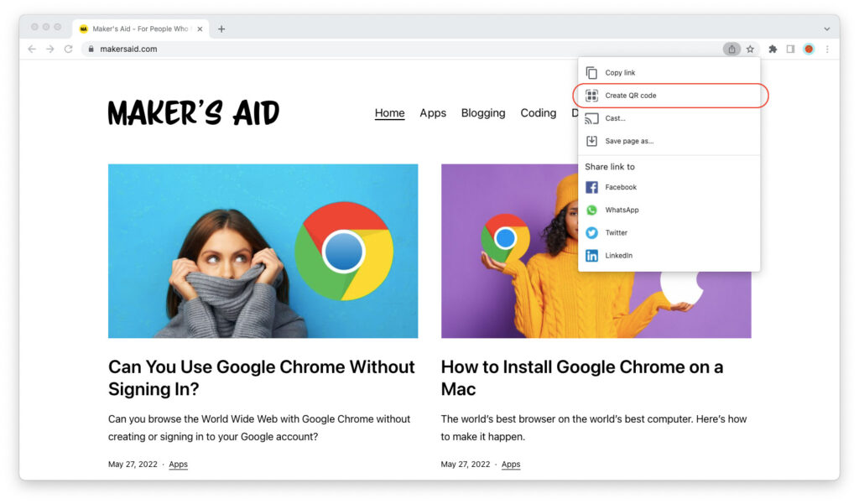The height and width of the screenshot is (504, 859).
Task: Click the padlock site info icon
Action: coord(91,49)
